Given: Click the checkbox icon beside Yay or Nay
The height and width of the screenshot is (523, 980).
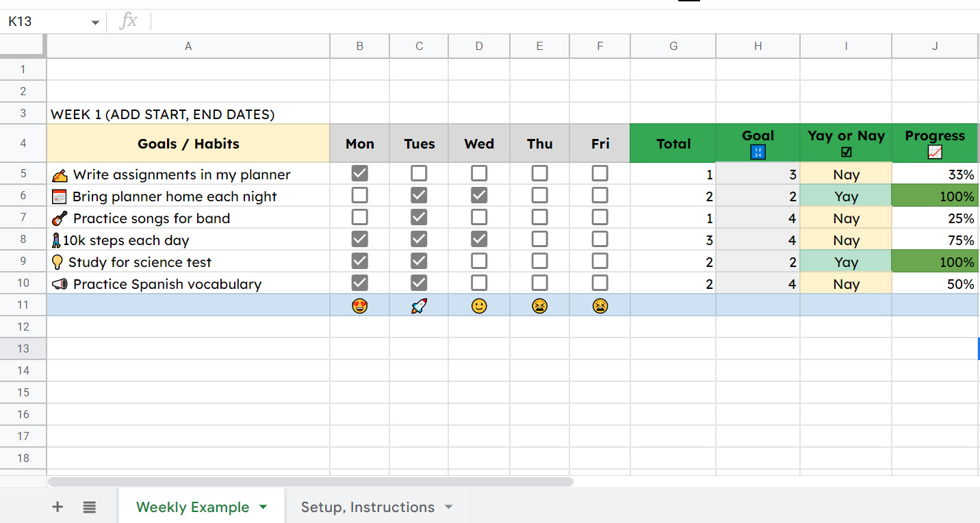Looking at the screenshot, I should tap(846, 151).
